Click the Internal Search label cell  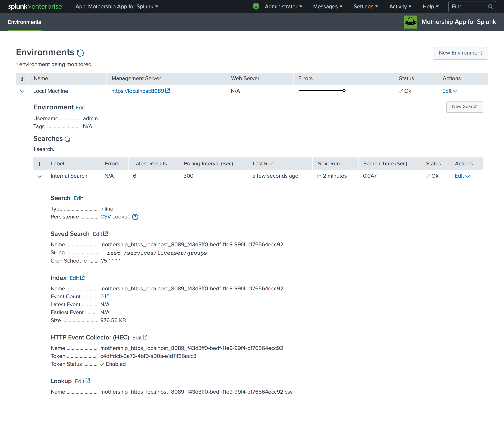69,176
